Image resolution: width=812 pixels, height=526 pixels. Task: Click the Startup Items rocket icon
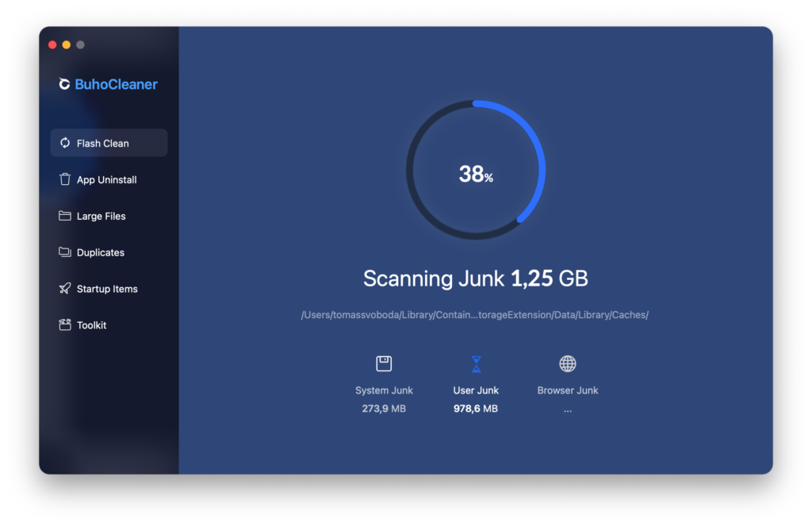(65, 288)
